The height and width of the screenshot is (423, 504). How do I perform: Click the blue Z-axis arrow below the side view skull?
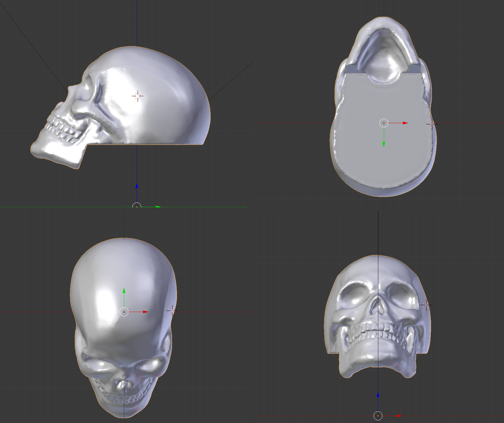[x=137, y=185]
